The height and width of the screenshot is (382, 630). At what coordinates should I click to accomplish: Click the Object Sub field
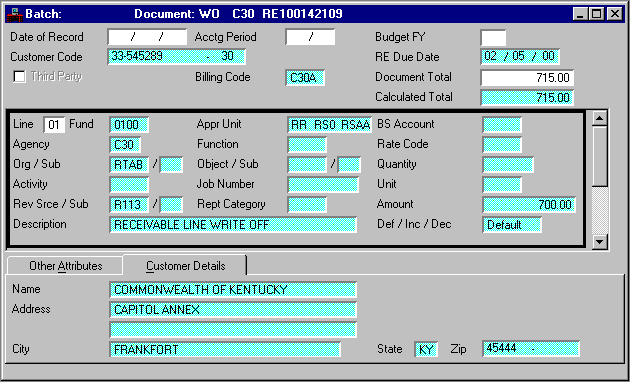(x=349, y=165)
